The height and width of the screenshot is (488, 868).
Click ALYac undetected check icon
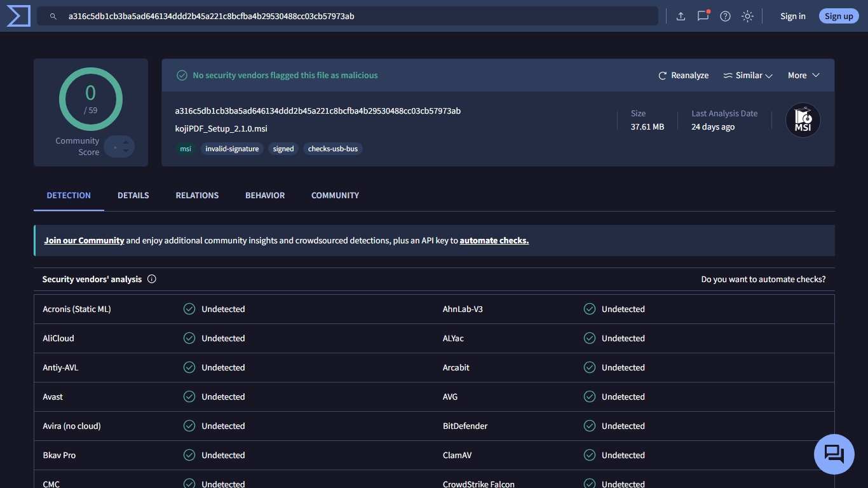[590, 338]
